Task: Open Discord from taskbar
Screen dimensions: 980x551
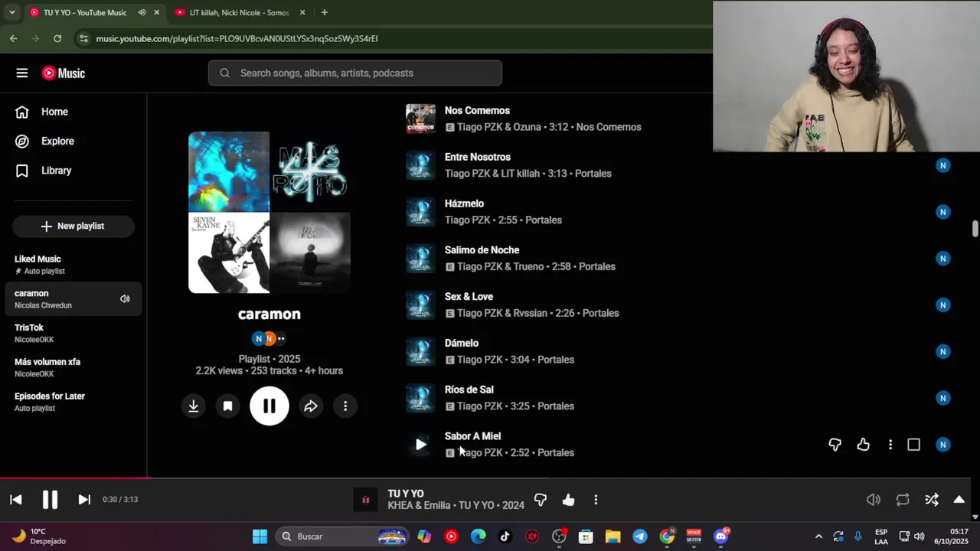Action: point(721,536)
